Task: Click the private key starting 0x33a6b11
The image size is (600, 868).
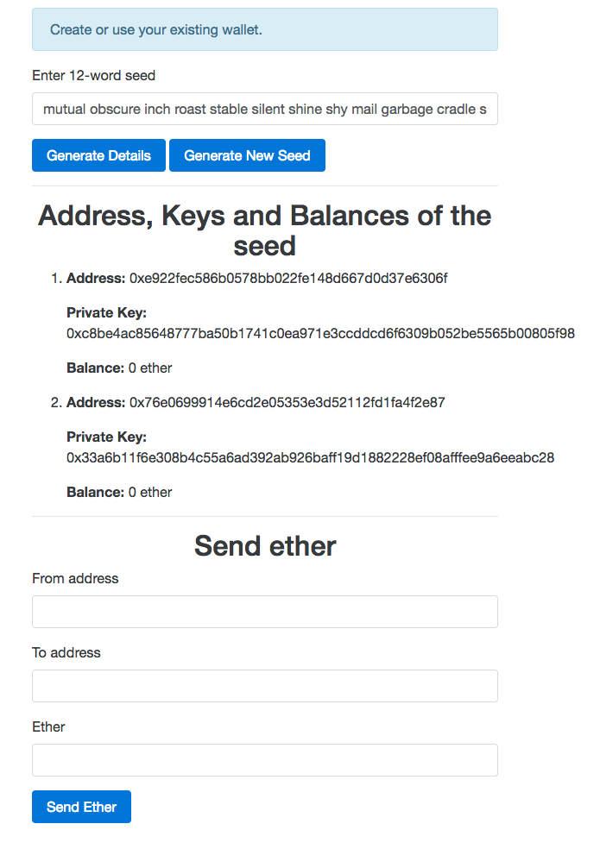Action: (310, 457)
